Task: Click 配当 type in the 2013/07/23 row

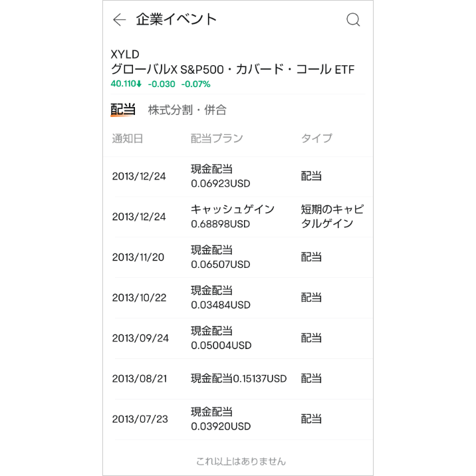Action: click(311, 419)
